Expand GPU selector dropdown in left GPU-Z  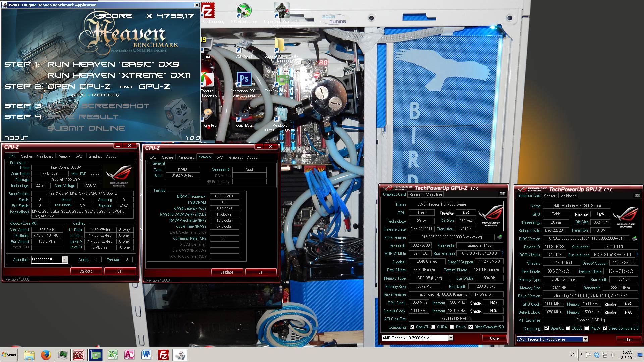451,338
